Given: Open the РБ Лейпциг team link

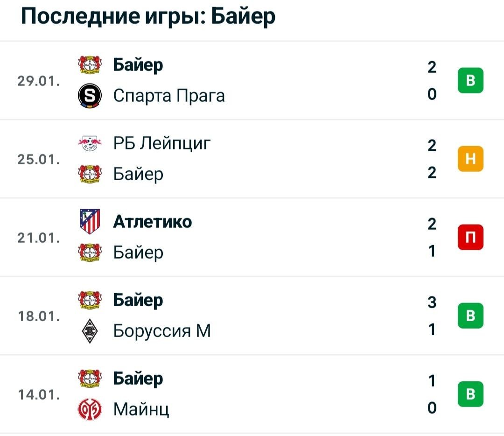Looking at the screenshot, I should [162, 143].
